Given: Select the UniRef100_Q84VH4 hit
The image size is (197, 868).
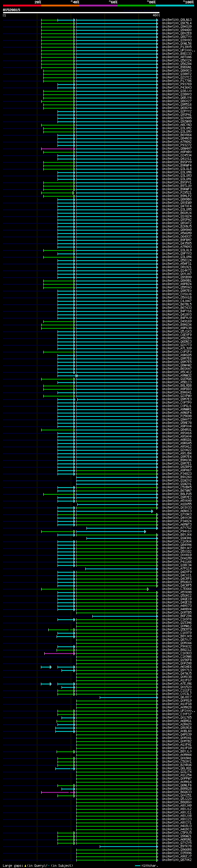Looking at the screenshot, I should coord(176,544).
